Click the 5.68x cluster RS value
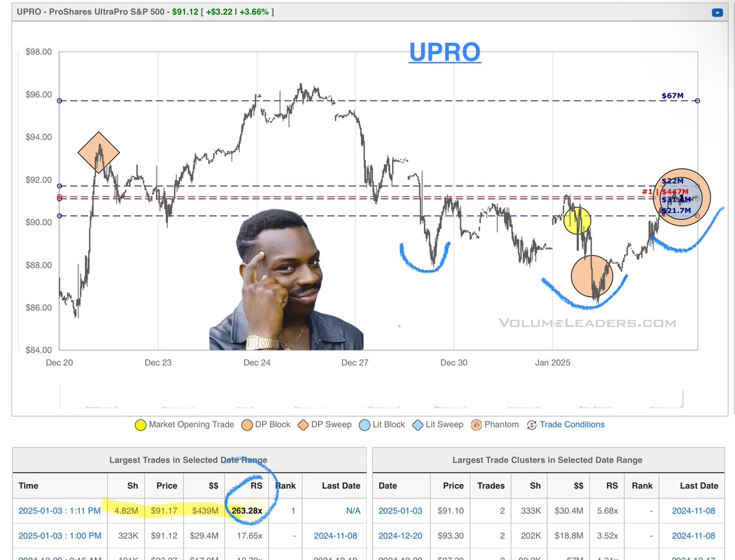Viewport: 735px width, 560px height. [608, 510]
